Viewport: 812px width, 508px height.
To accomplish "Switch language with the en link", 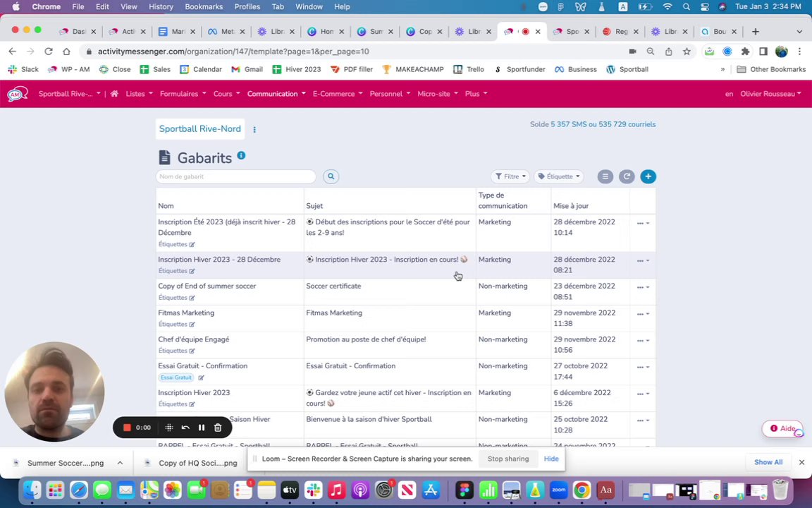I will 729,94.
